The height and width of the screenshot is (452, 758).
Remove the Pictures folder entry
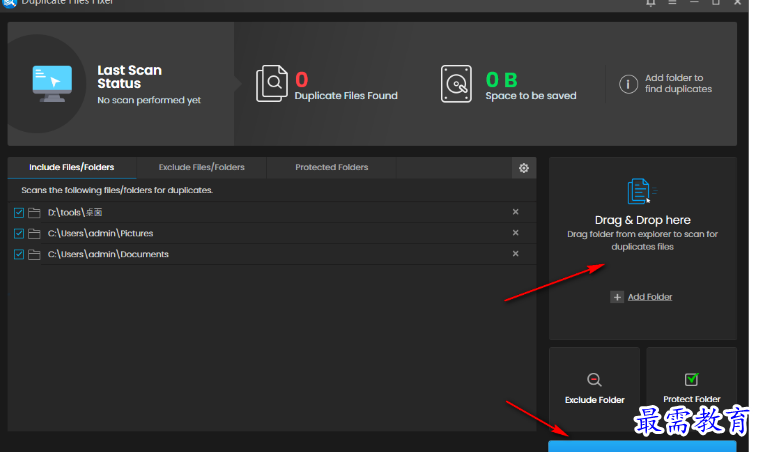[x=515, y=233]
